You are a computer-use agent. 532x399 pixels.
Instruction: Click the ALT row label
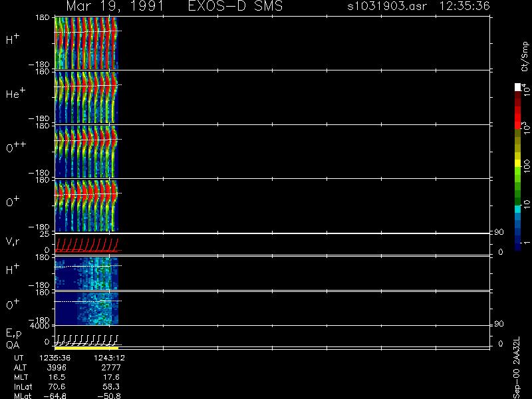20,368
